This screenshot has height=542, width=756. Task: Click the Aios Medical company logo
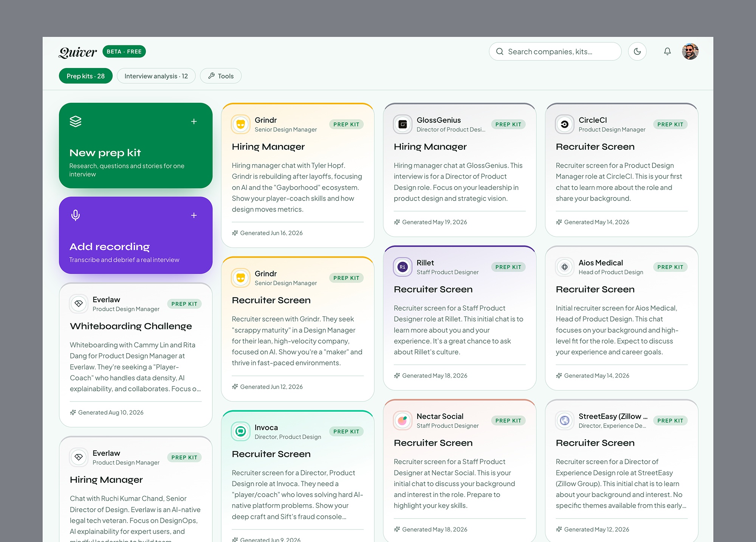coord(565,267)
